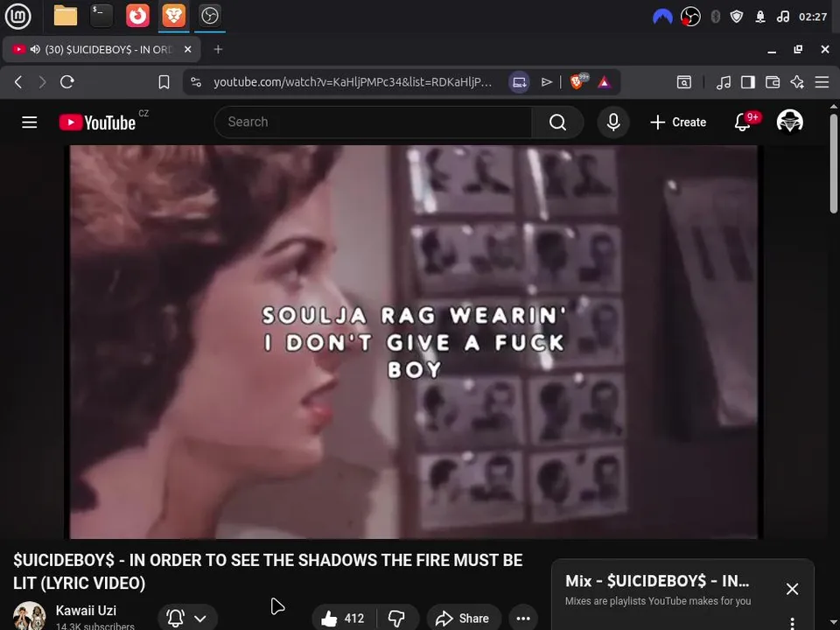Open the Brave main hamburger menu
Image resolution: width=840 pixels, height=630 pixels.
(x=822, y=82)
